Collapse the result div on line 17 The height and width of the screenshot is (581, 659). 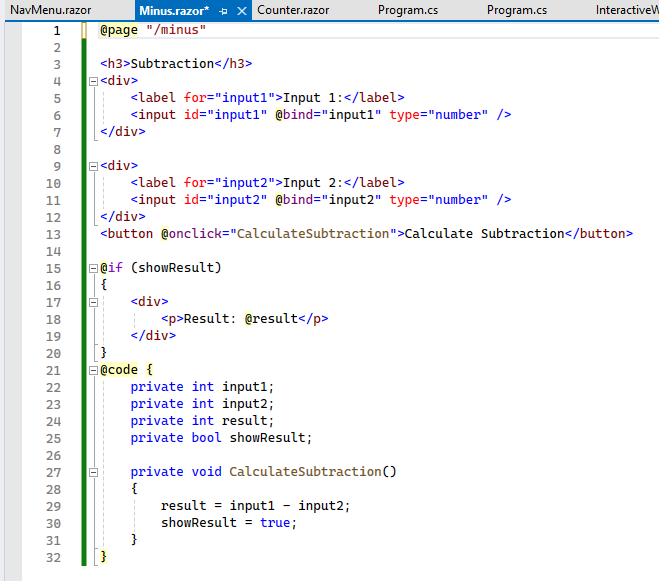pos(93,302)
